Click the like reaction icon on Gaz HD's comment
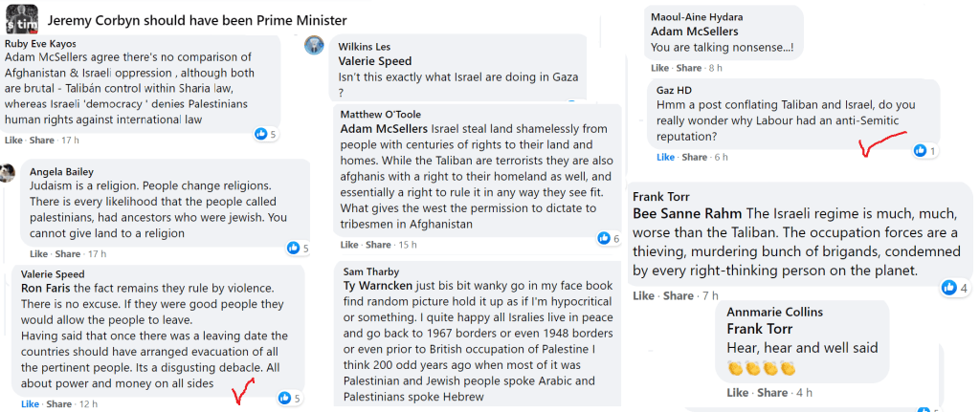The height and width of the screenshot is (412, 980). 920,151
